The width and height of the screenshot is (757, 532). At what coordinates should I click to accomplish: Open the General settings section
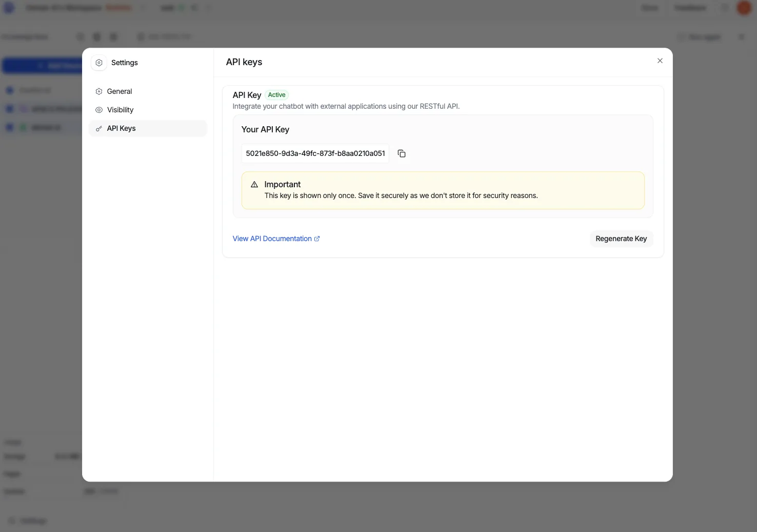tap(148, 91)
